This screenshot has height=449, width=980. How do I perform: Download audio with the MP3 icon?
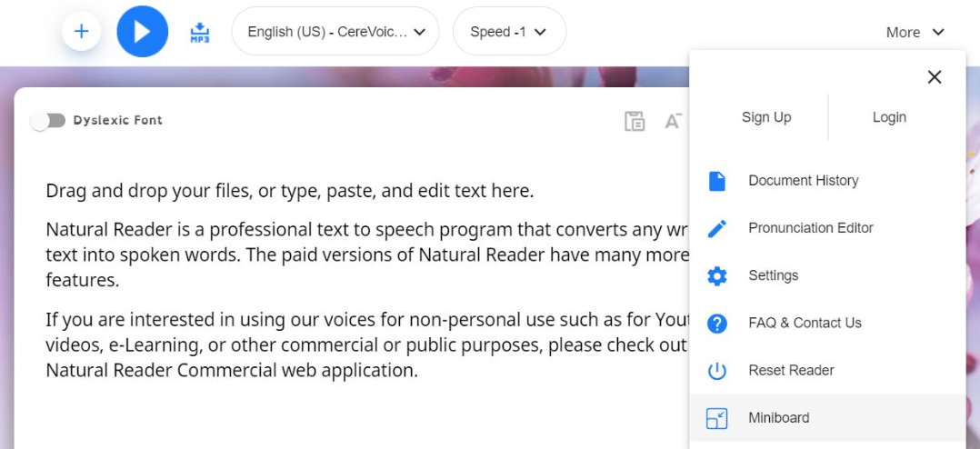click(x=200, y=32)
